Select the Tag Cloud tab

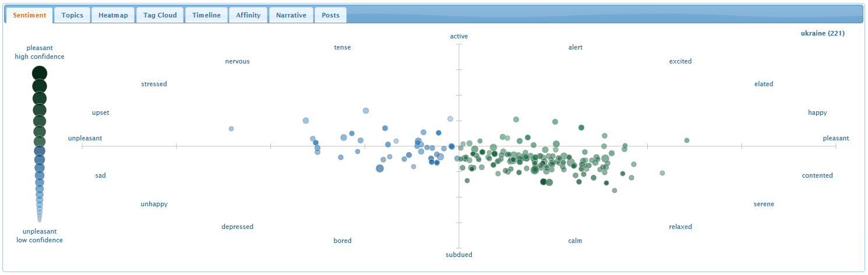point(160,15)
